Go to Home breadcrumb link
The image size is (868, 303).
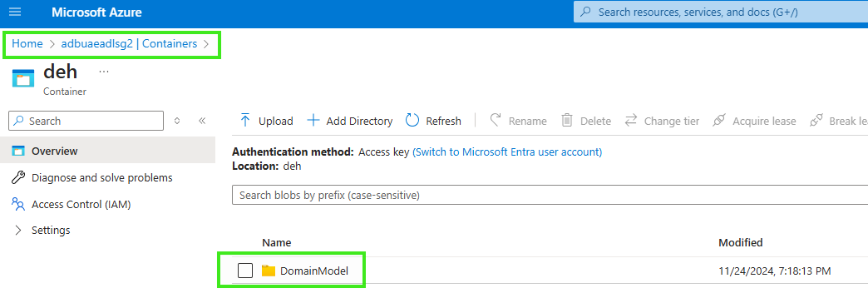pyautogui.click(x=27, y=44)
